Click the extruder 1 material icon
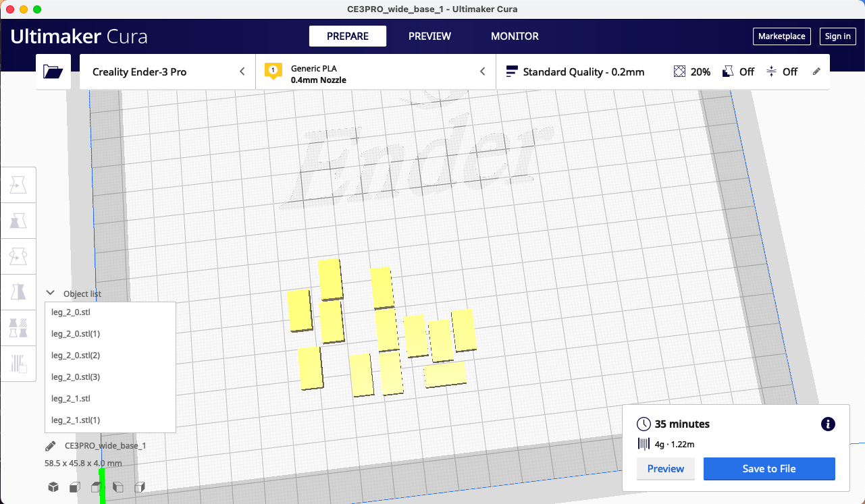This screenshot has width=865, height=504. point(273,72)
